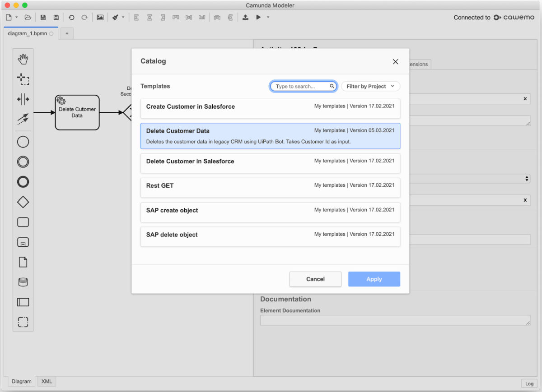Open the run options dropdown arrow
The width and height of the screenshot is (542, 392).
tap(268, 18)
